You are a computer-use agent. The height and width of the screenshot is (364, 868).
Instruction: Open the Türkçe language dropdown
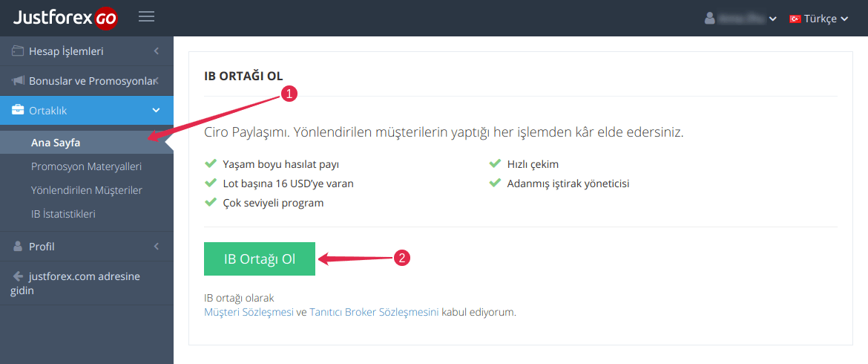pyautogui.click(x=819, y=19)
